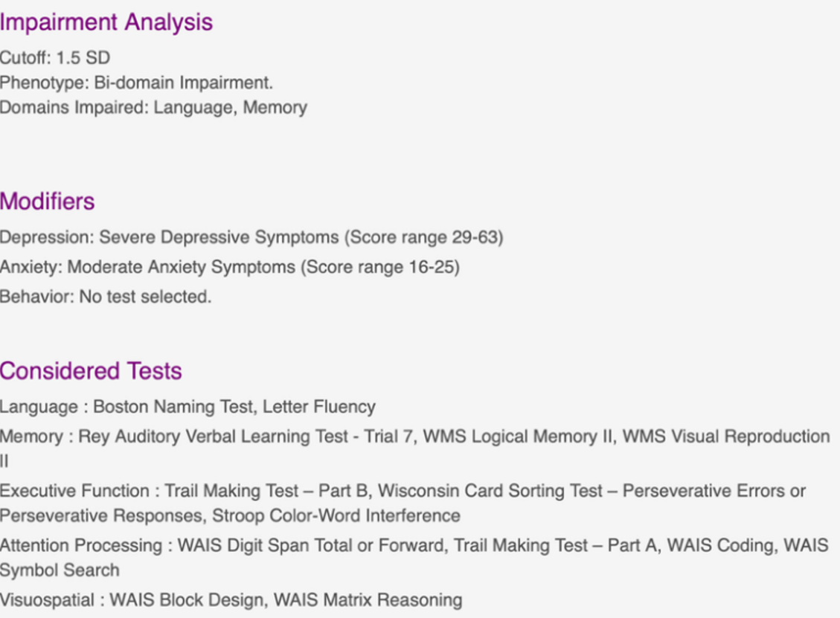Click the Letter Fluency text
Screen dimensions: 840x618
319,407
